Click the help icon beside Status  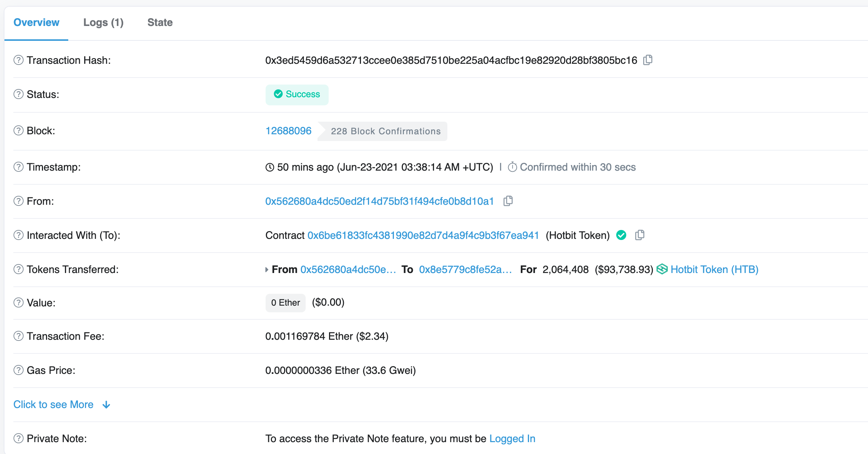tap(19, 94)
